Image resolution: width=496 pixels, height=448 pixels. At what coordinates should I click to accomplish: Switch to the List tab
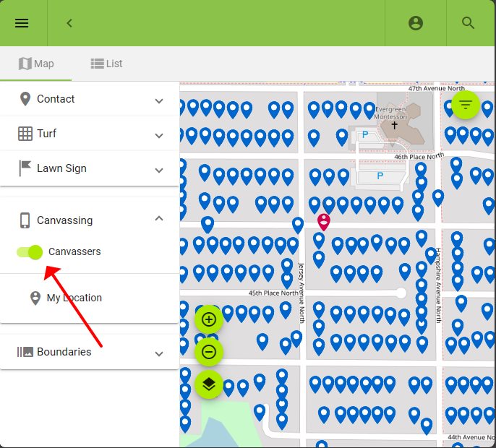tap(106, 64)
